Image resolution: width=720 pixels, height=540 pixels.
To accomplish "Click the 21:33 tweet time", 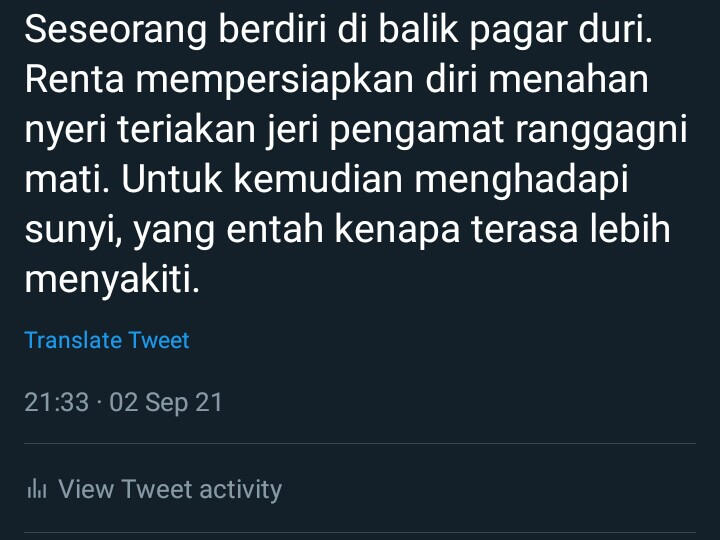I will pyautogui.click(x=56, y=402).
